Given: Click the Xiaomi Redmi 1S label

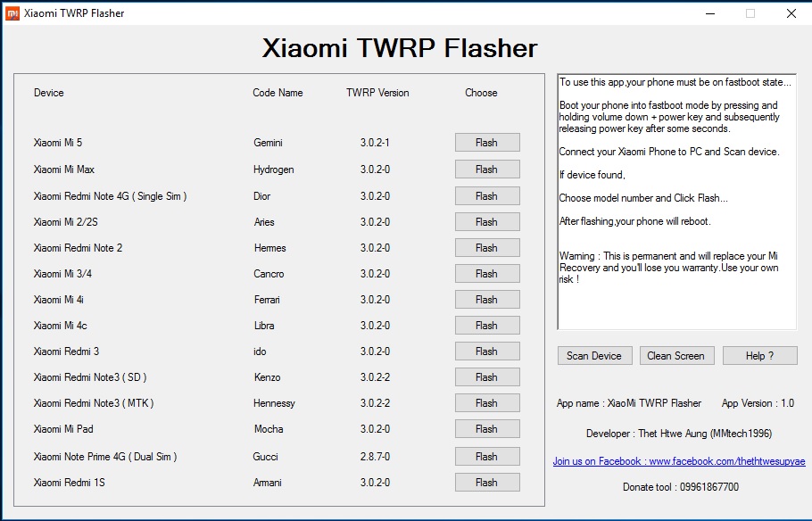Looking at the screenshot, I should coord(70,483).
